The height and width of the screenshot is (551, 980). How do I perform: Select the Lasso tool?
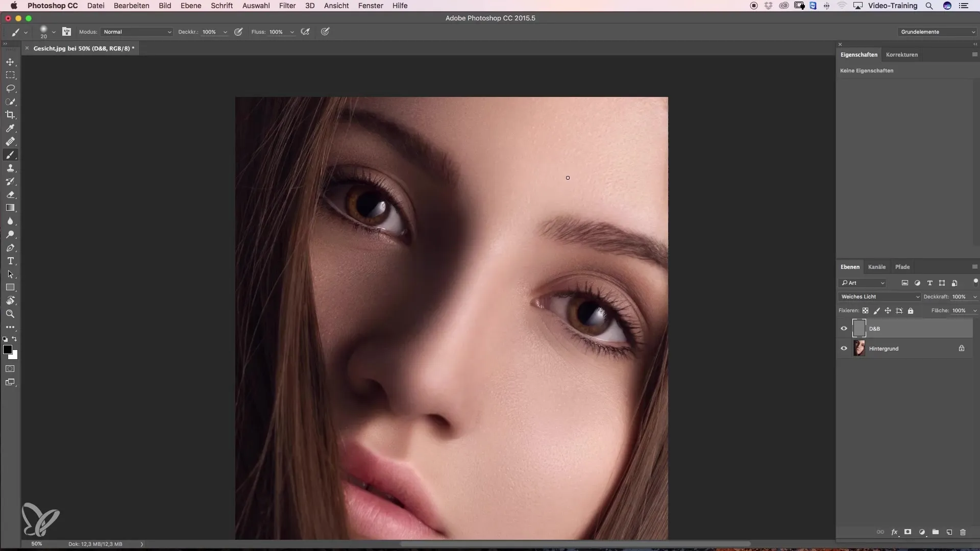[10, 88]
